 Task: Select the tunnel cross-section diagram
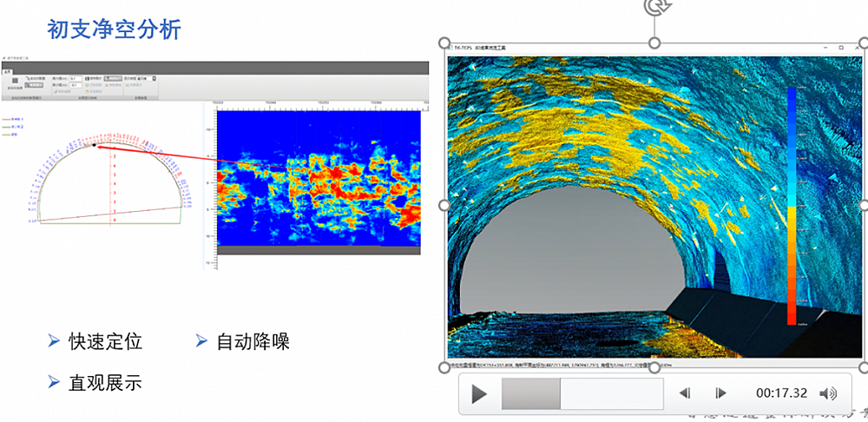tap(108, 182)
